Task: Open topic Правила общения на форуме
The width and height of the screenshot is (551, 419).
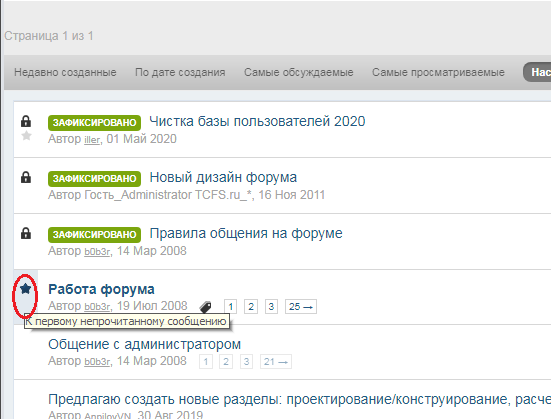Action: [x=246, y=233]
